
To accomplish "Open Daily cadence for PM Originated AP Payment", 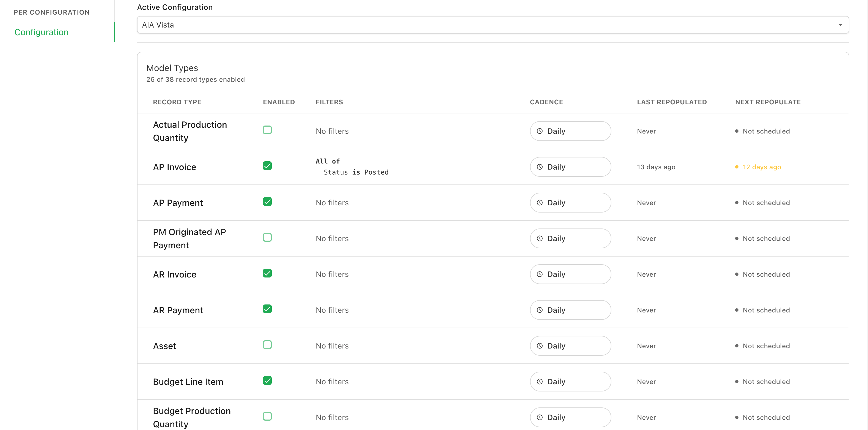I will 570,238.
